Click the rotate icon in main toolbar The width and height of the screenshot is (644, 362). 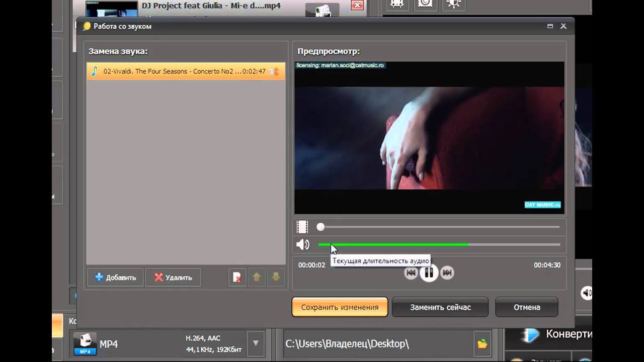point(425,4)
